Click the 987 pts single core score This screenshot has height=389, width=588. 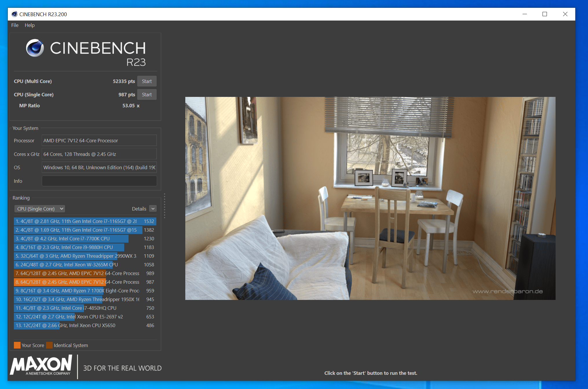click(127, 95)
